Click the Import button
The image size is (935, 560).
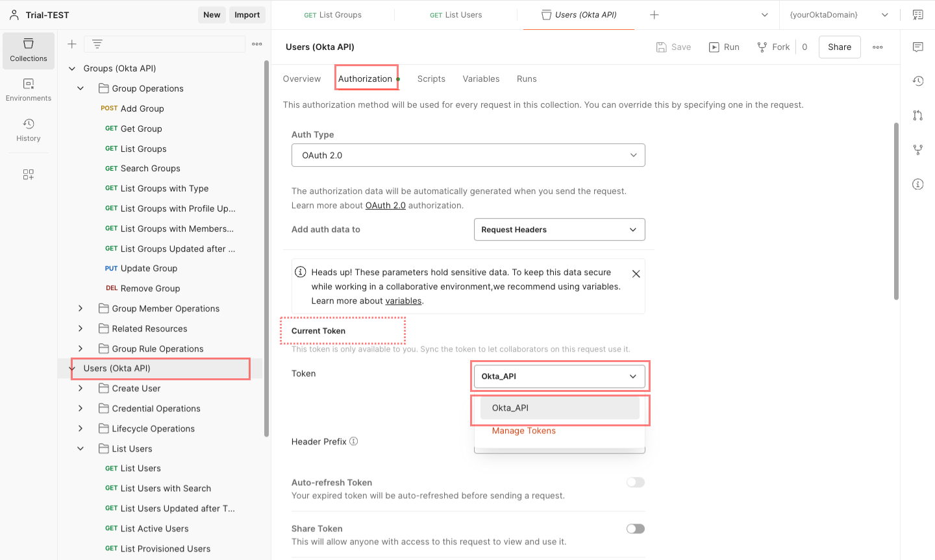tap(247, 15)
